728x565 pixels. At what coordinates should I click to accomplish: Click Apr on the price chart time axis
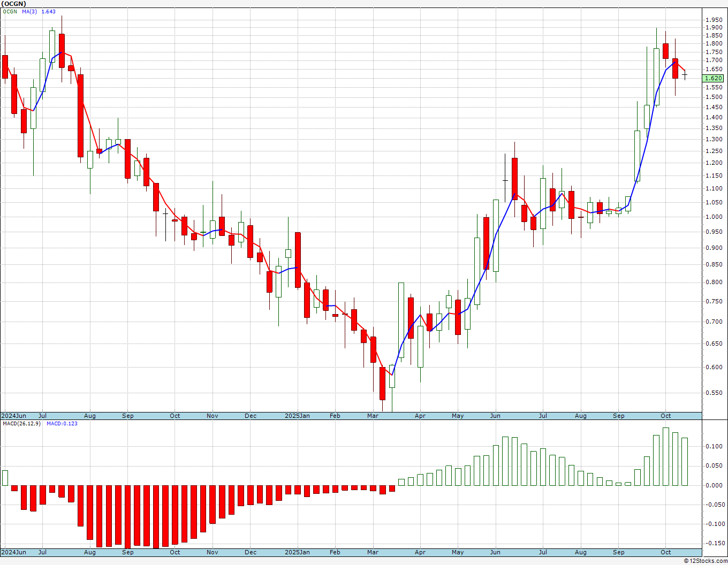coord(420,416)
